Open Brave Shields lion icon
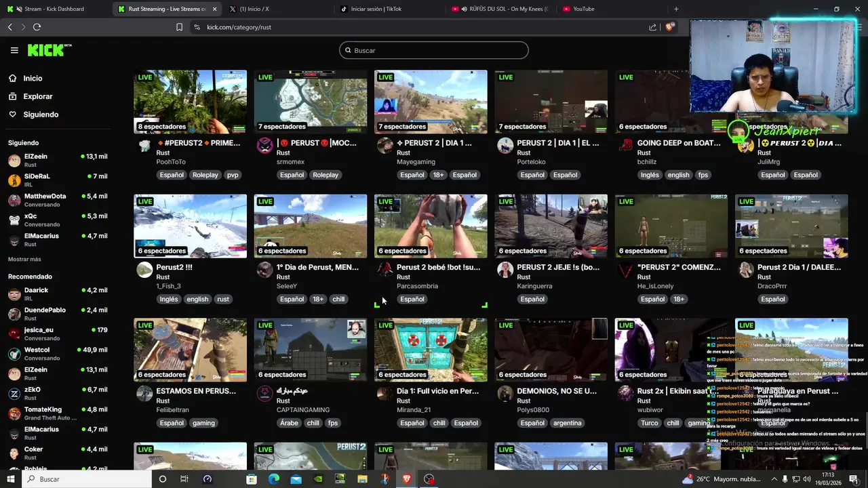868x488 pixels. (x=670, y=27)
